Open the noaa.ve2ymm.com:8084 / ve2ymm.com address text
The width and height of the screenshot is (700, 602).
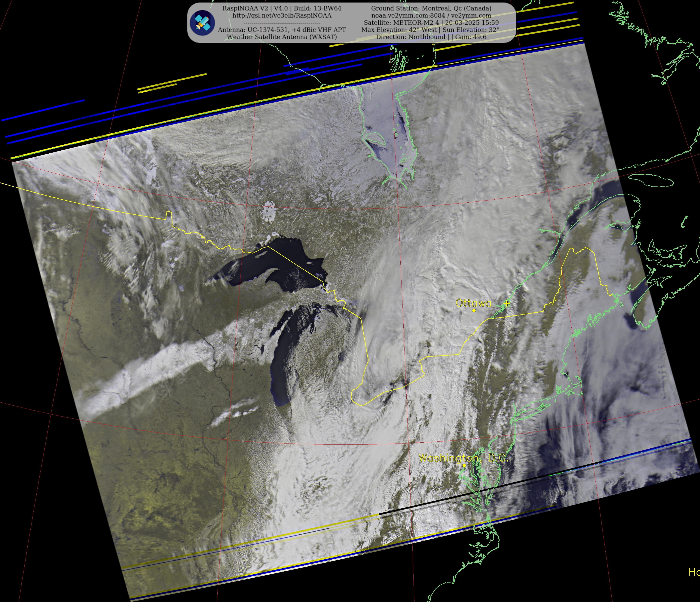[431, 16]
